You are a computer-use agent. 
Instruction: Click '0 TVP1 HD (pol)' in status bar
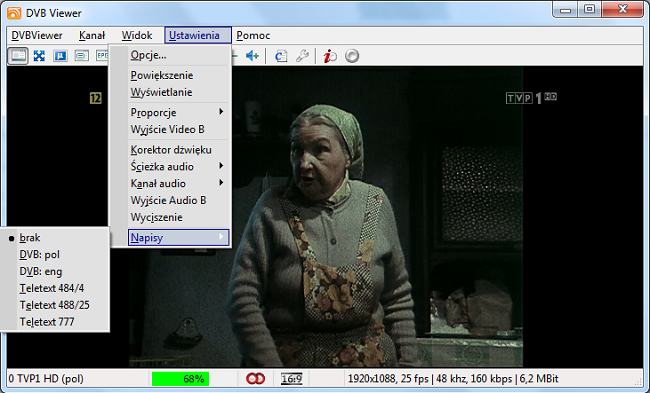click(x=46, y=378)
